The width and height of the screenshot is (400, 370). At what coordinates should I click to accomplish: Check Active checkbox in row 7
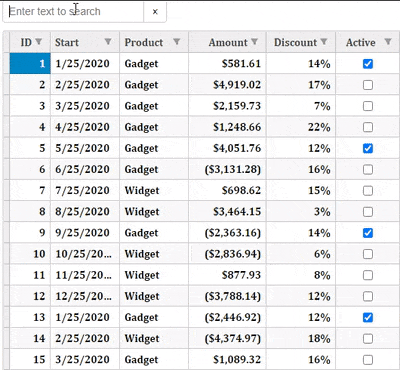pyautogui.click(x=368, y=191)
